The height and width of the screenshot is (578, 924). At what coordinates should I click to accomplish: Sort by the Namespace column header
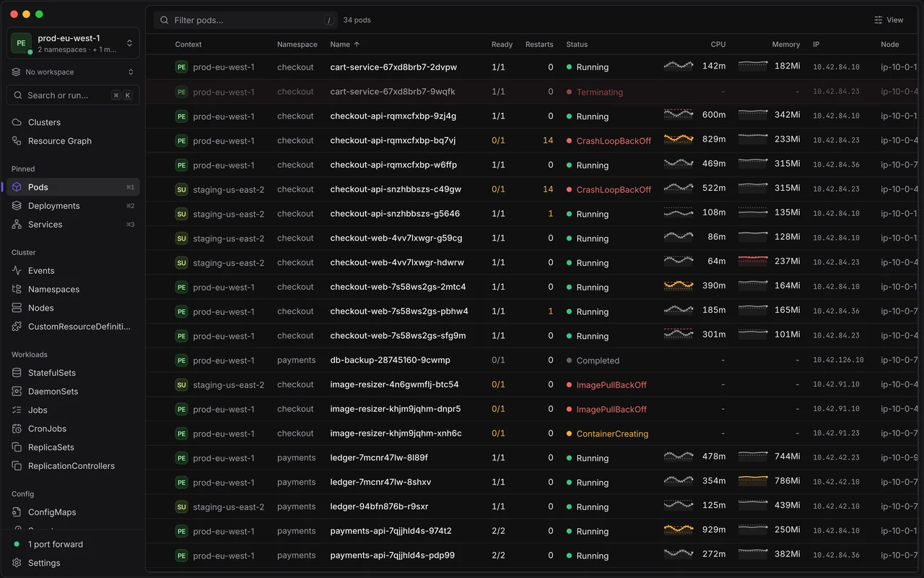coord(297,44)
